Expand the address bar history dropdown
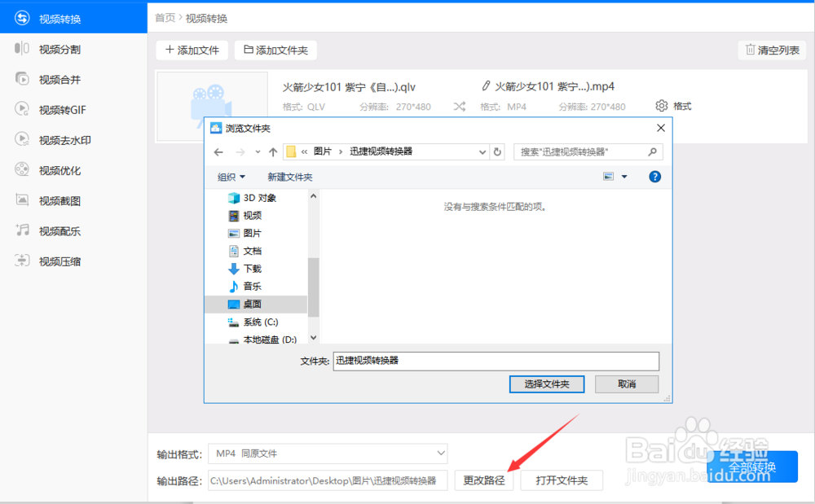The width and height of the screenshot is (815, 504). tap(482, 152)
